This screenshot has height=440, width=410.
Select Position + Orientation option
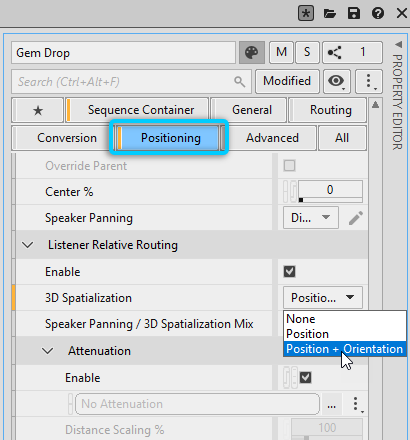point(344,349)
